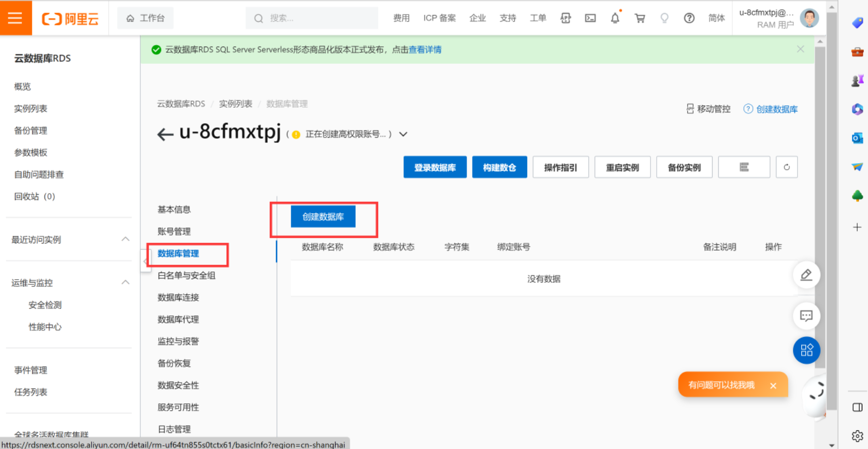Focus the top search field

(312, 18)
